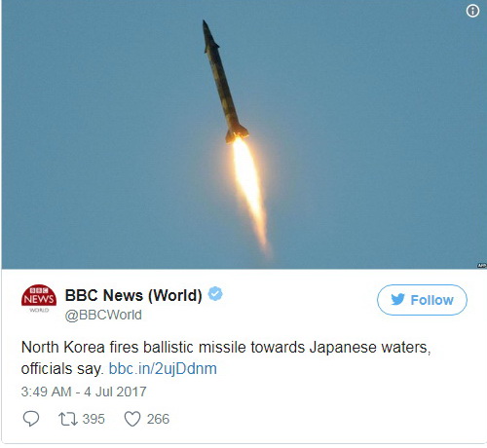Open the tweet timestamp 3:49 AM - 4 Jul 2017
This screenshot has height=448, width=487.
click(x=84, y=392)
